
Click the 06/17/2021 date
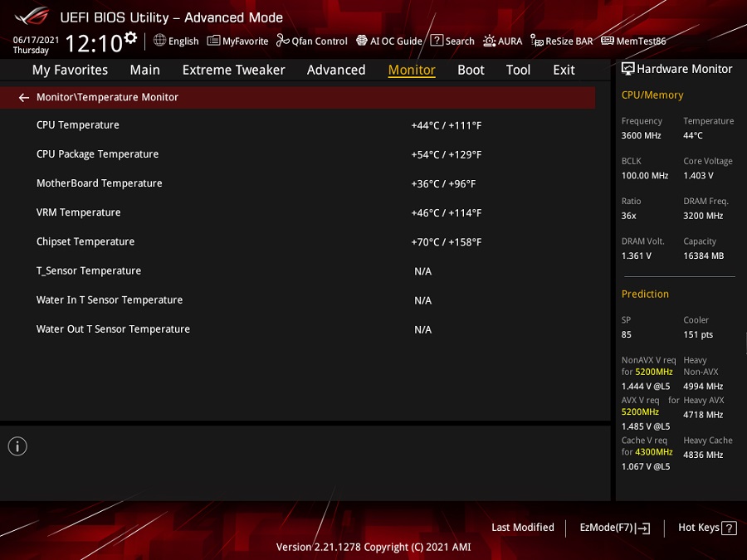coord(36,40)
